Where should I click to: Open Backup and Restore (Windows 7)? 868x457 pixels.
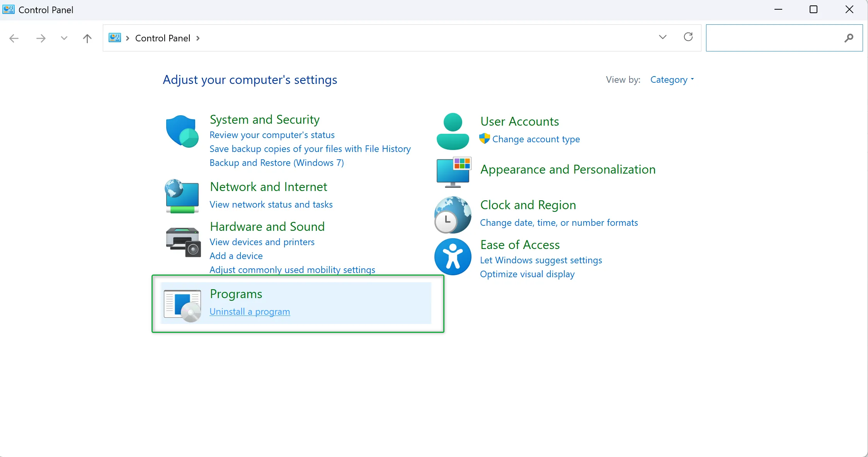point(277,163)
